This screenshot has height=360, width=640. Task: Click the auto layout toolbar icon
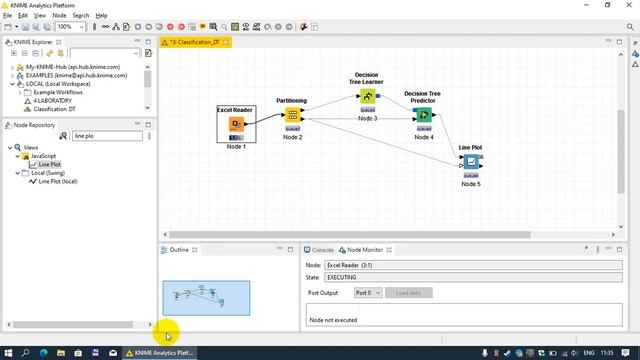[x=116, y=27]
